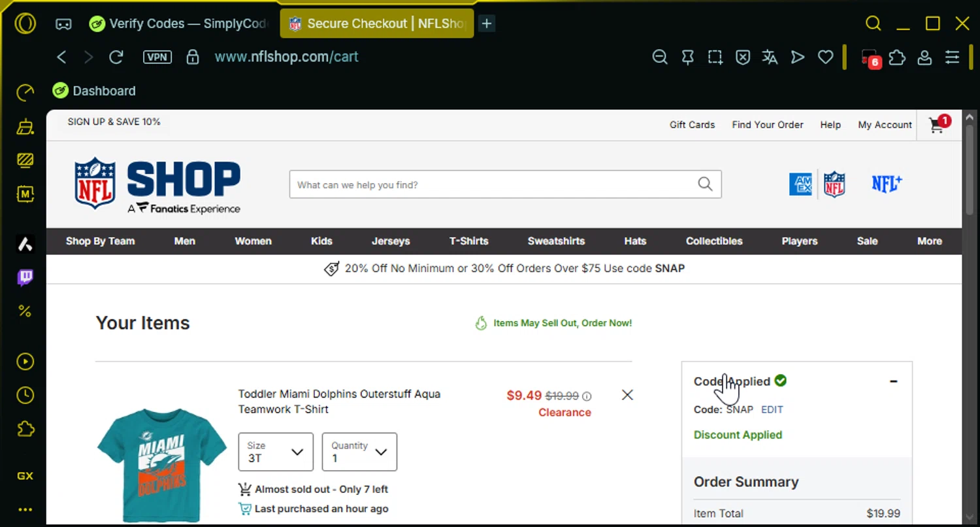
Task: Switch to Verify Codes SimplyCodes tab
Action: 178,24
